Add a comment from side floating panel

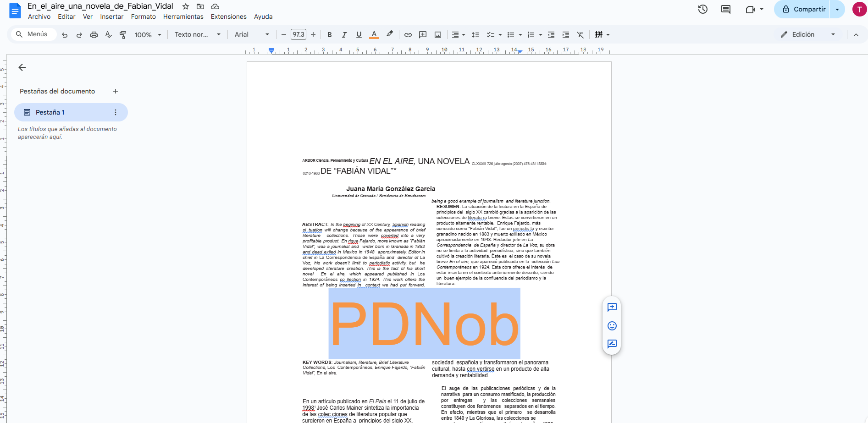[612, 308]
